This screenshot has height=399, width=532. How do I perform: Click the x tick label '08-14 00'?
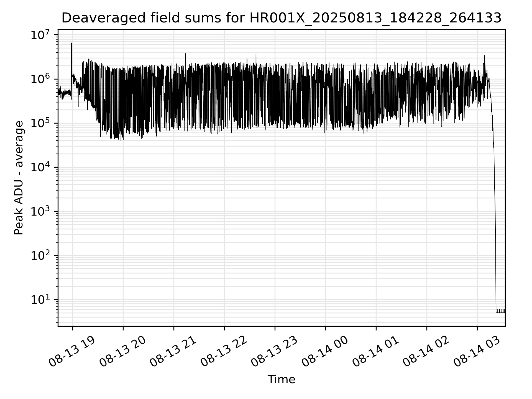tap(324, 352)
